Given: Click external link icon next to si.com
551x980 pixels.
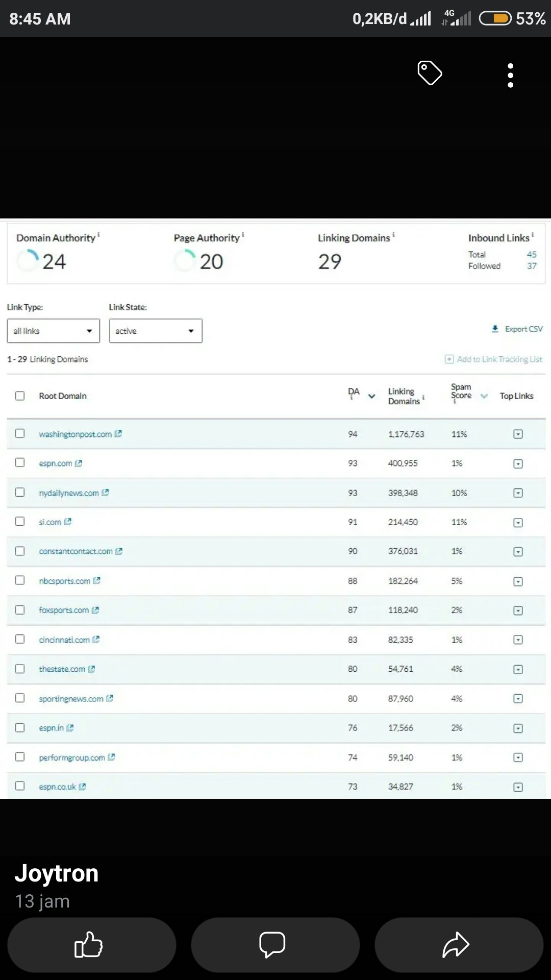Looking at the screenshot, I should coord(68,522).
